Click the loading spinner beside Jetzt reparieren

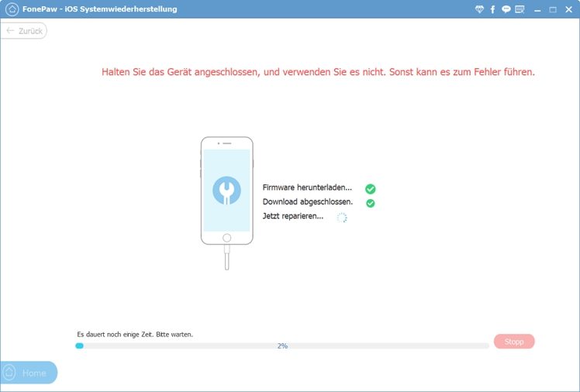click(342, 218)
